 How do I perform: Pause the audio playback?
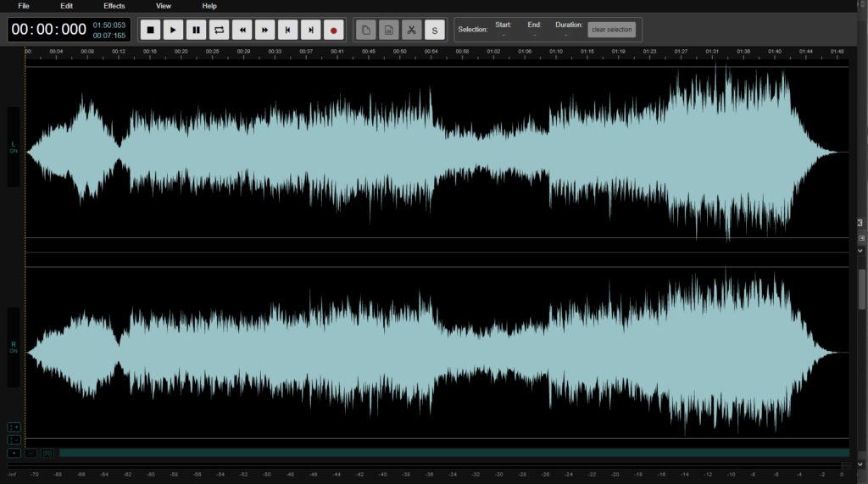pos(196,31)
